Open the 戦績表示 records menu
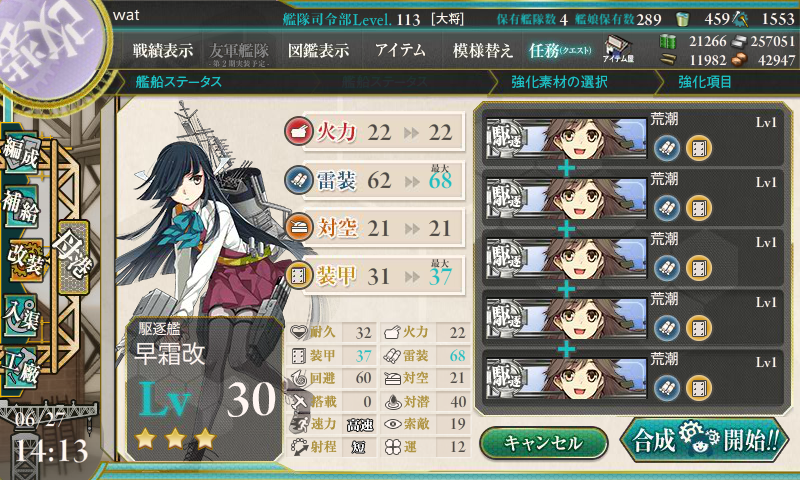This screenshot has height=480, width=800. point(163,50)
